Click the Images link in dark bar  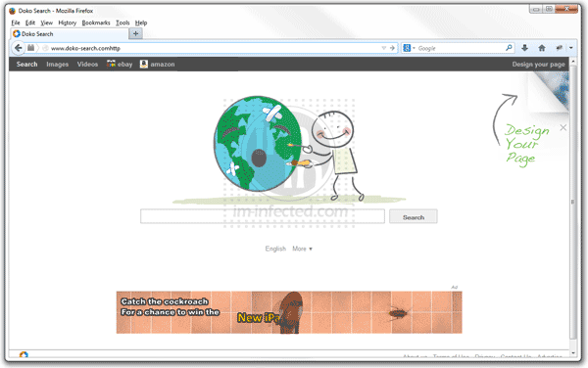tap(58, 65)
